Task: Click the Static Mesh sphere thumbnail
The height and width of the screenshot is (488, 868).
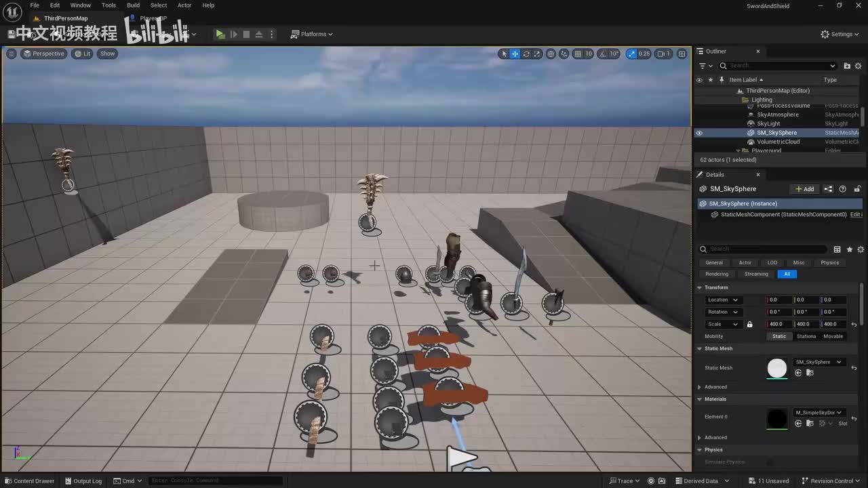Action: tap(777, 368)
